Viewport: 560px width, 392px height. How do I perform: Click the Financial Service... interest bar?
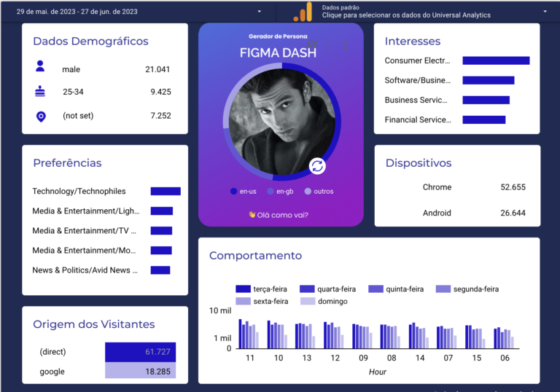(x=484, y=119)
